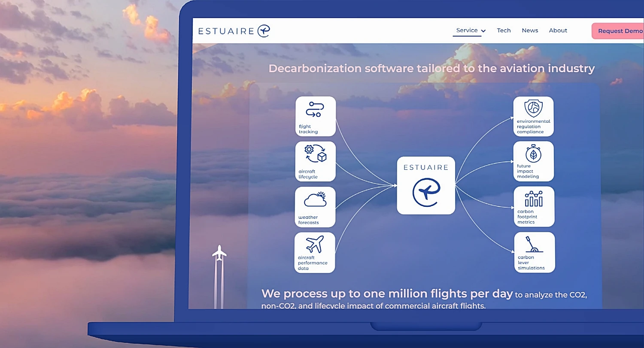The width and height of the screenshot is (644, 348).
Task: Click 'We process up to one million flights' text
Action: point(387,294)
